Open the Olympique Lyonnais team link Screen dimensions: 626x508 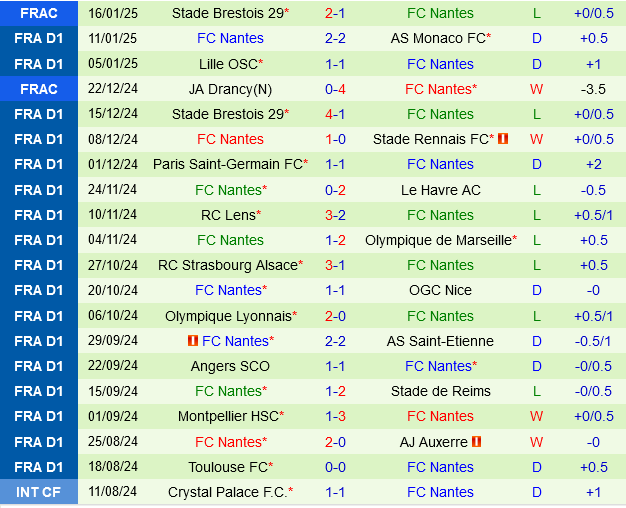tap(230, 316)
